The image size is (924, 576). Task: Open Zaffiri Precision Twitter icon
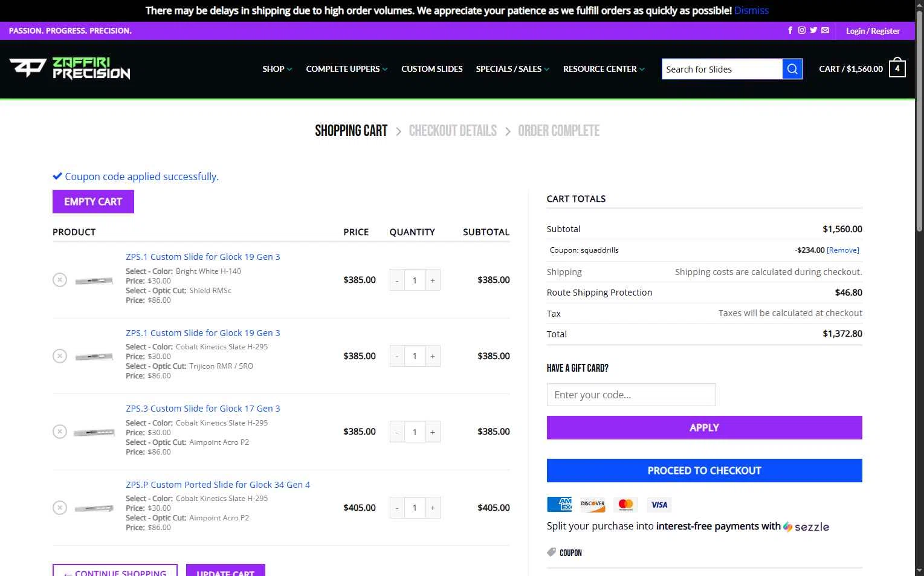[x=813, y=30]
